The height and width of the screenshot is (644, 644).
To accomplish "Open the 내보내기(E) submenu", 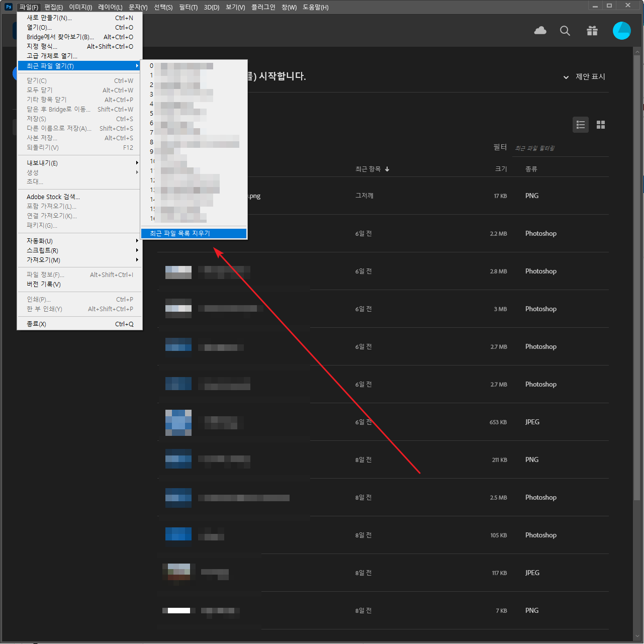I will coord(80,163).
